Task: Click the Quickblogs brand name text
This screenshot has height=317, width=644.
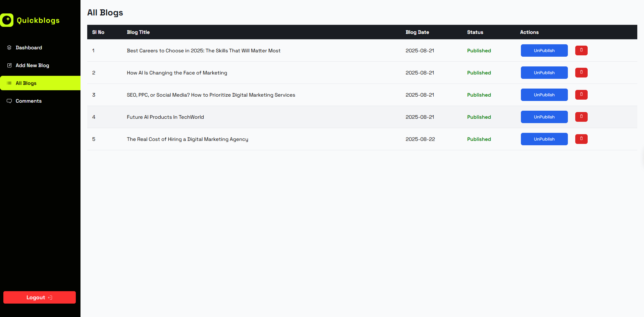Action: (x=38, y=20)
